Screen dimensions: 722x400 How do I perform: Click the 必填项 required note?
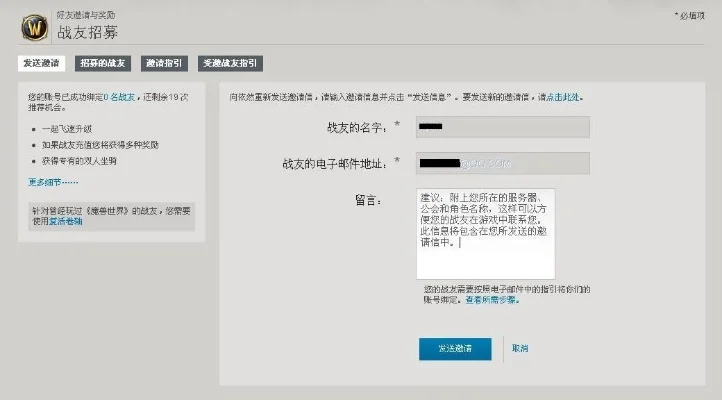pos(690,16)
